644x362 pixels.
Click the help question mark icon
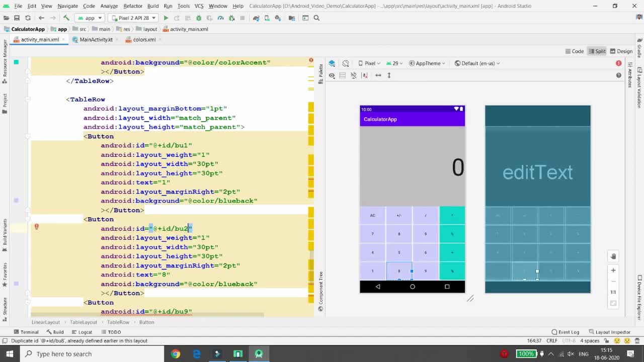(619, 75)
